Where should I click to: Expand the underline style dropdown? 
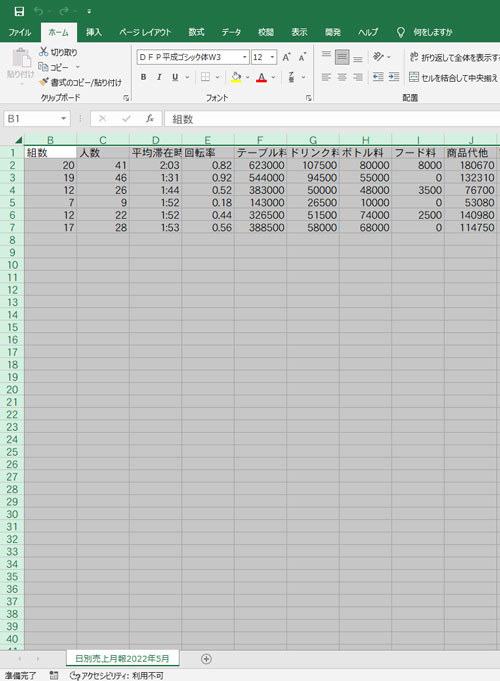(x=187, y=77)
